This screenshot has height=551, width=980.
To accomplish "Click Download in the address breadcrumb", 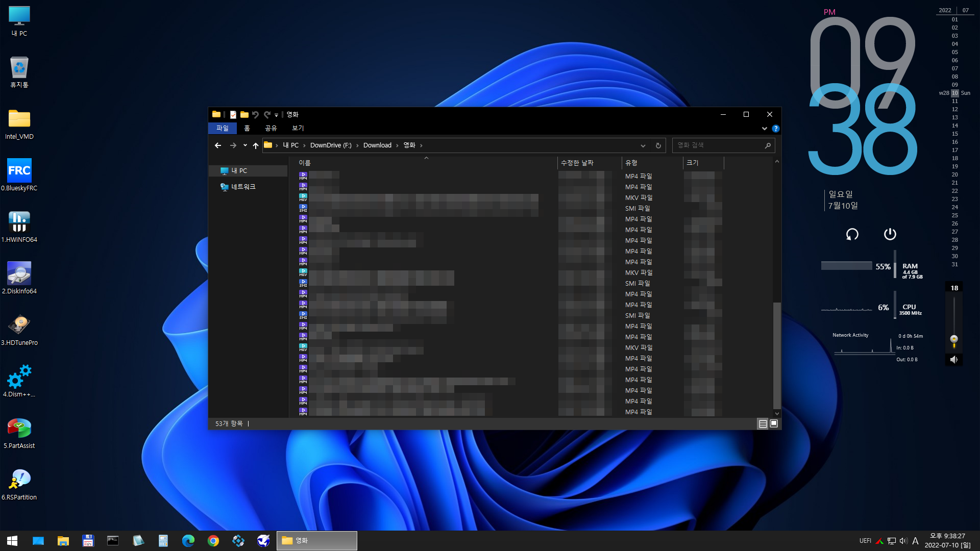I will (377, 145).
